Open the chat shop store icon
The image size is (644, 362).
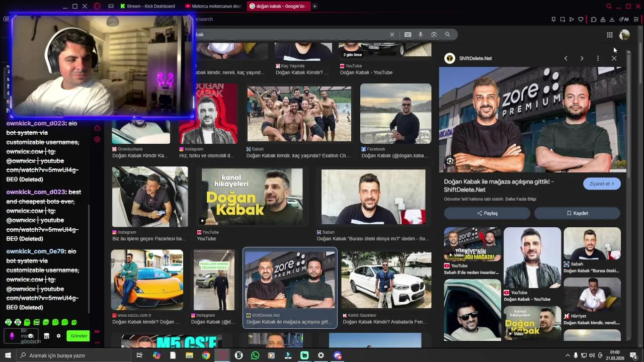(x=46, y=336)
